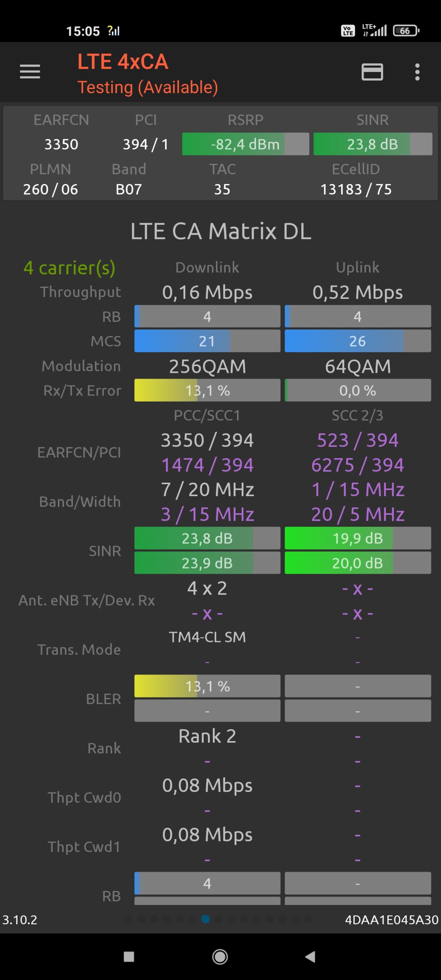Select the 6275 / 394 EARFCN entry

(x=358, y=465)
